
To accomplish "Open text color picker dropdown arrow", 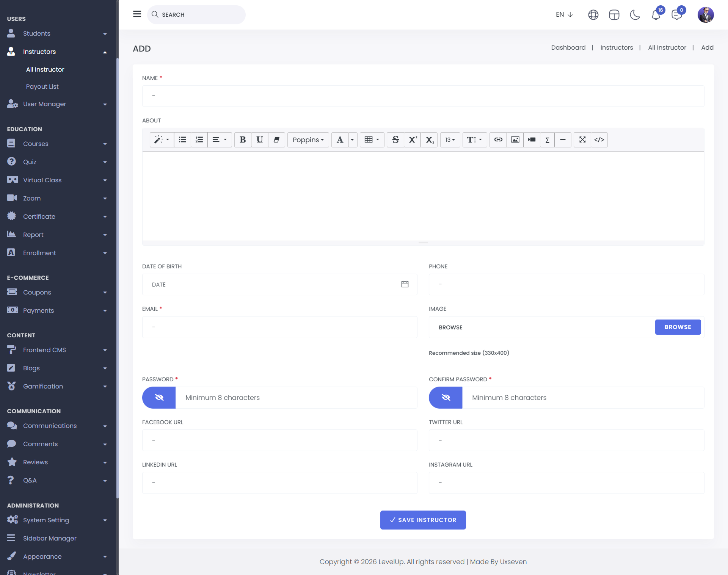I will 353,140.
